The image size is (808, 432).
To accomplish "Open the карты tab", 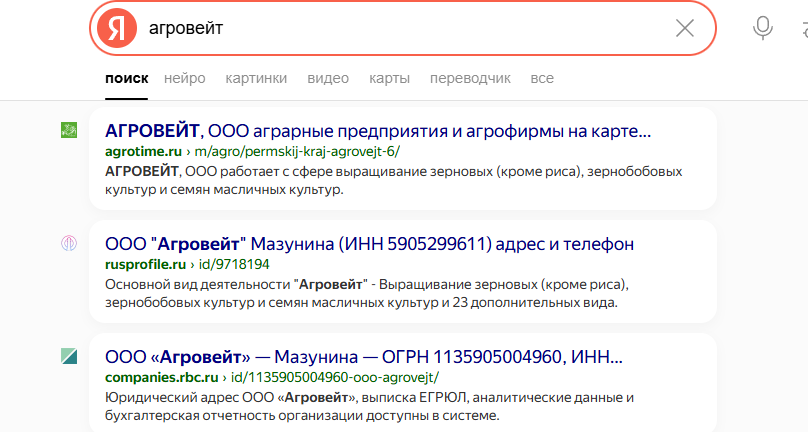I will click(389, 78).
